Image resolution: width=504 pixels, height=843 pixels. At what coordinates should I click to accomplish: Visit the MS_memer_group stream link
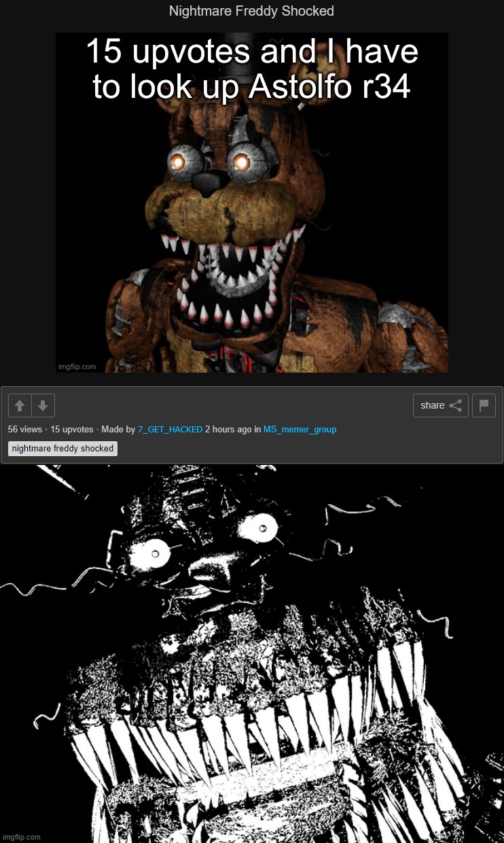pyautogui.click(x=300, y=430)
